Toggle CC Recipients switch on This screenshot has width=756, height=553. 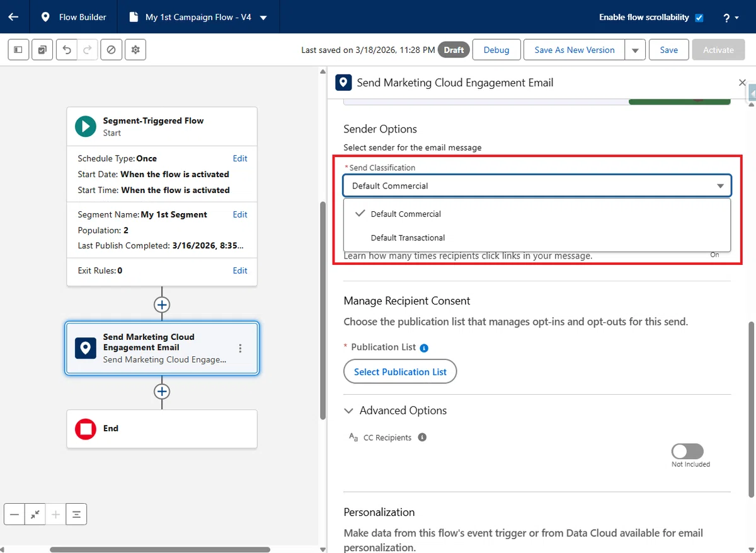(x=687, y=451)
